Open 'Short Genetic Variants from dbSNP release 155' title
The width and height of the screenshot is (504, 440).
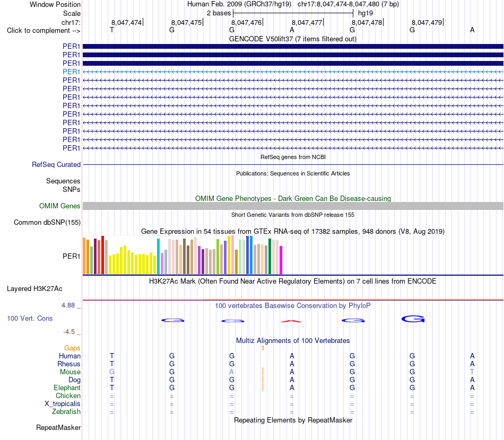point(293,215)
